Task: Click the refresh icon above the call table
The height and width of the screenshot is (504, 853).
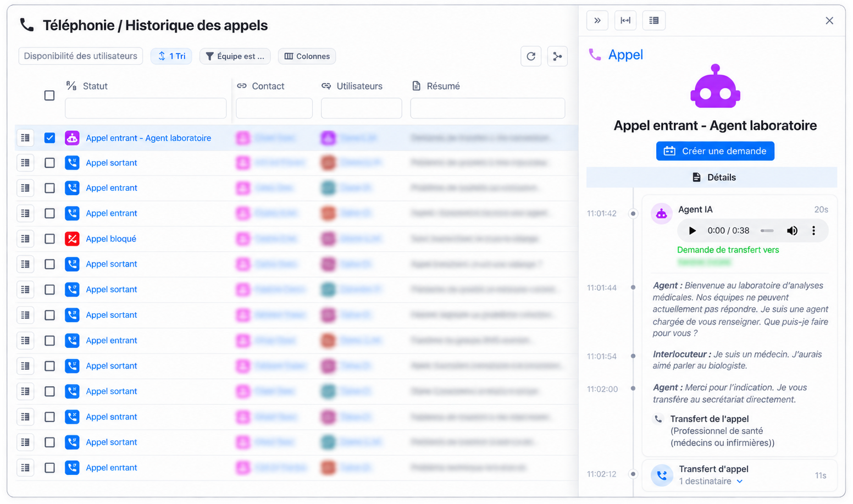Action: tap(531, 56)
